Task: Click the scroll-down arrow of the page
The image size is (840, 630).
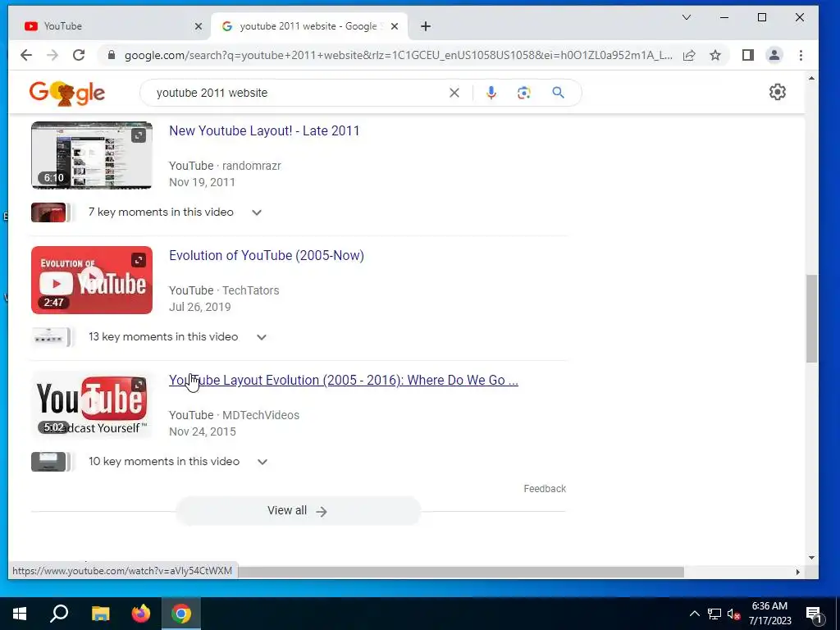Action: click(811, 558)
